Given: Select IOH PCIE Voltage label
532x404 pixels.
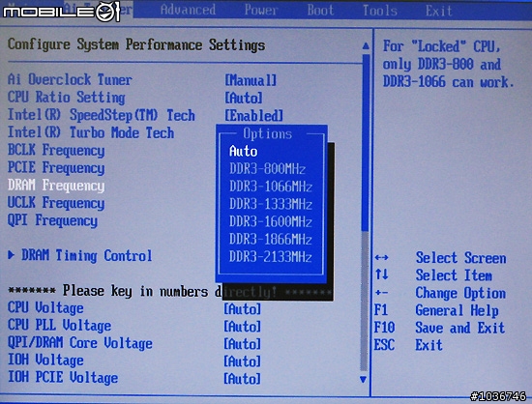Looking at the screenshot, I should [63, 378].
